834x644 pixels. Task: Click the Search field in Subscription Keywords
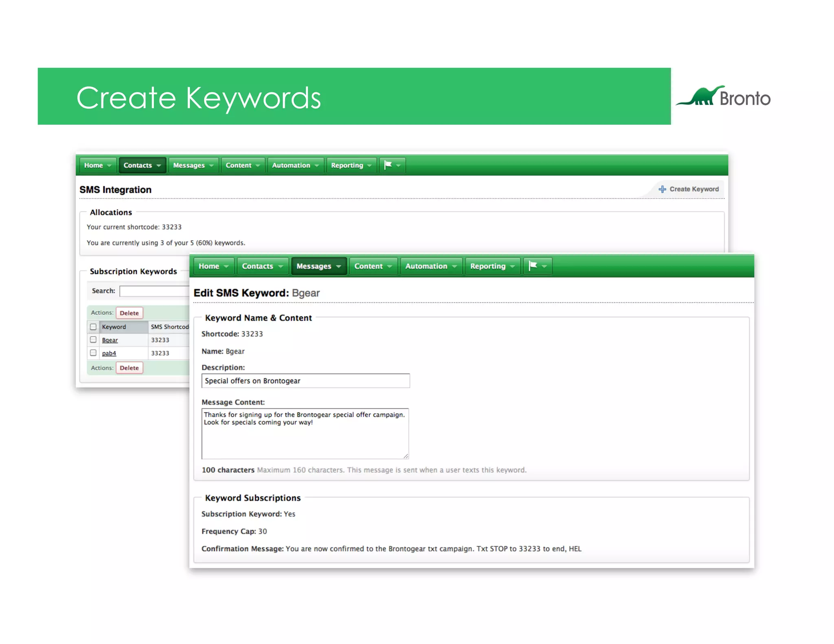(x=154, y=291)
